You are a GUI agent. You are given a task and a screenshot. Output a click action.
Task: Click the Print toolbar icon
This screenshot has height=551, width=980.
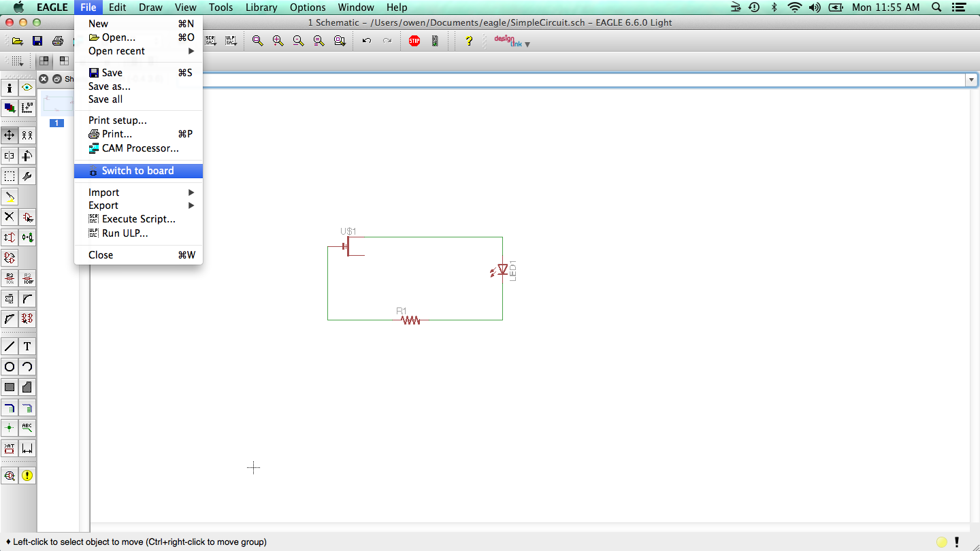click(58, 41)
